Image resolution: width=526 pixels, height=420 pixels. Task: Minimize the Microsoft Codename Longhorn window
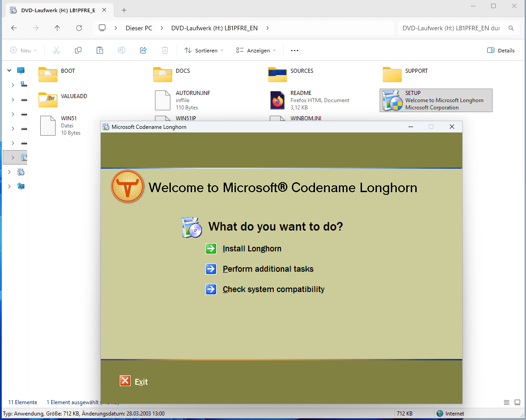click(x=411, y=127)
